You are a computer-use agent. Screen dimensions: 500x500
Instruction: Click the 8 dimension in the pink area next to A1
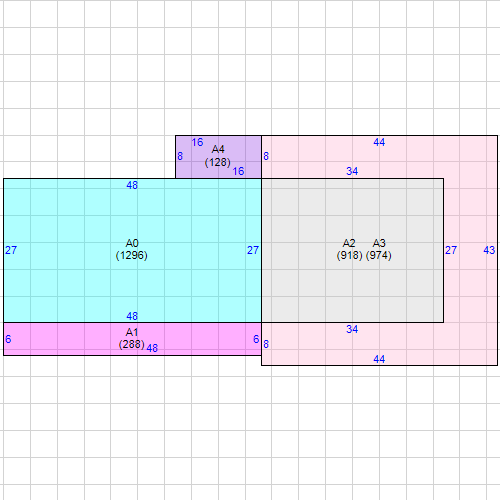(266, 344)
